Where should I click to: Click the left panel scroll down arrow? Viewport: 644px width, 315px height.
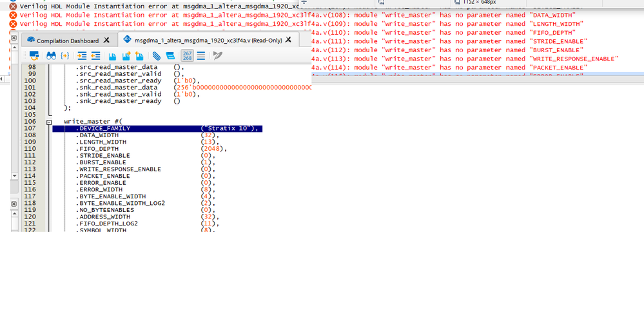click(15, 176)
